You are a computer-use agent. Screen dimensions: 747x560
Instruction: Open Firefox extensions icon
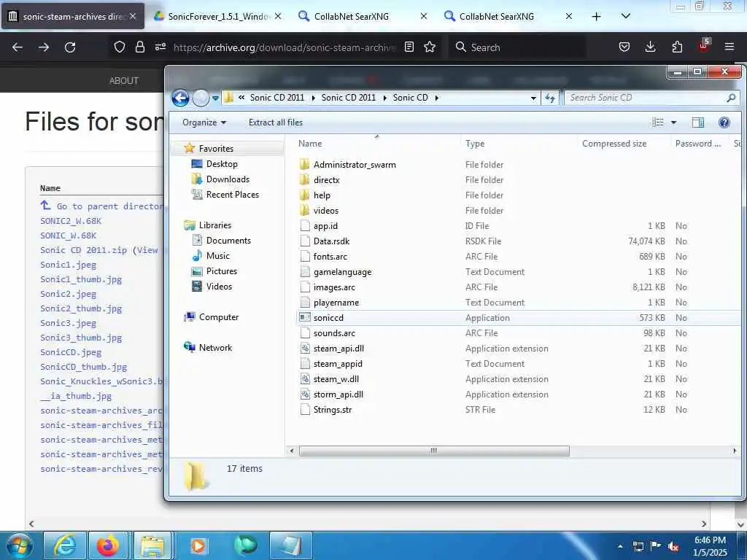coord(677,47)
